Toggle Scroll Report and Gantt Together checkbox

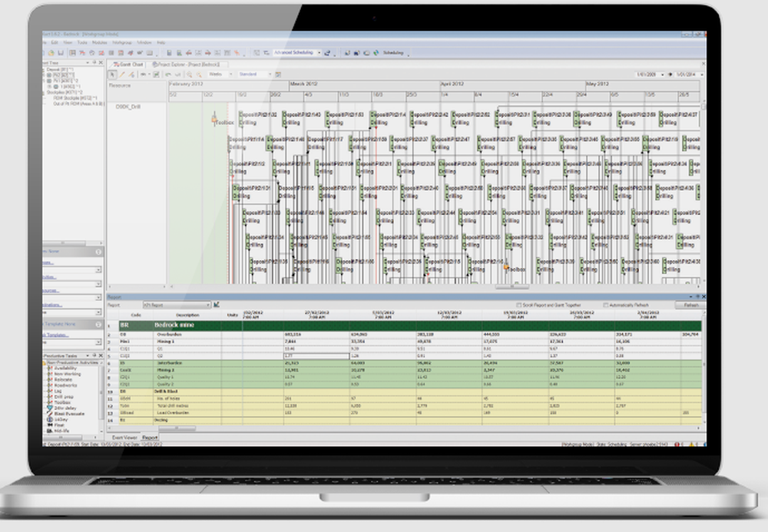(518, 305)
